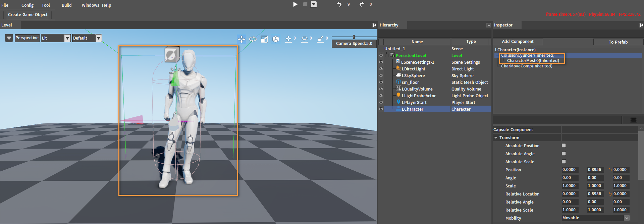Enable the Absolute Position checkbox
Screen dimensions: 644x224
(563, 146)
